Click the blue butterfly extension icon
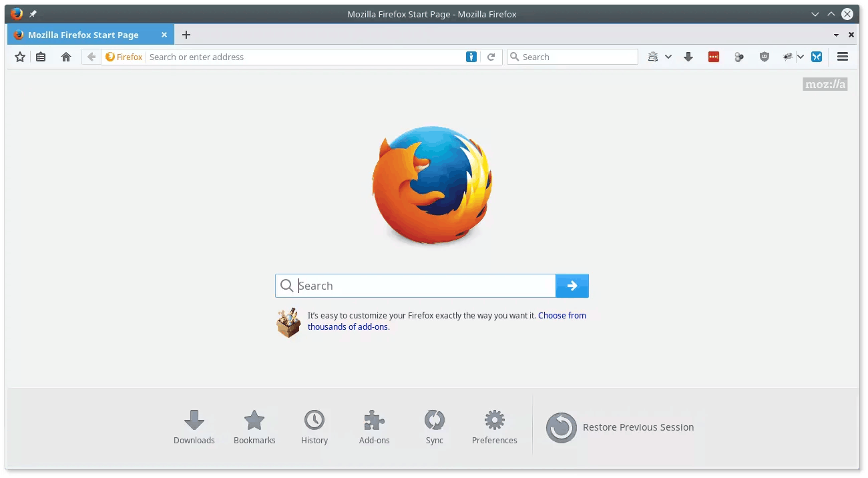This screenshot has width=868, height=478. tap(817, 57)
